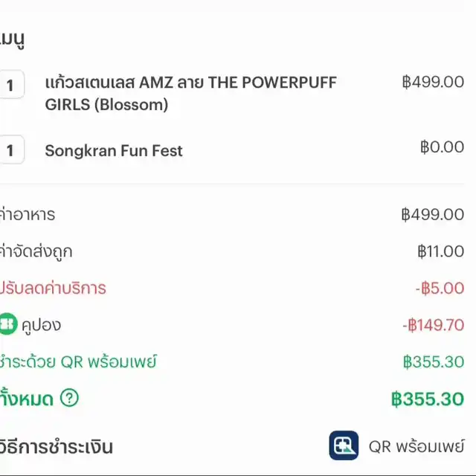
Task: Select the ชำระด้วย QR พร้อมเพย์ payment row
Action: click(232, 361)
